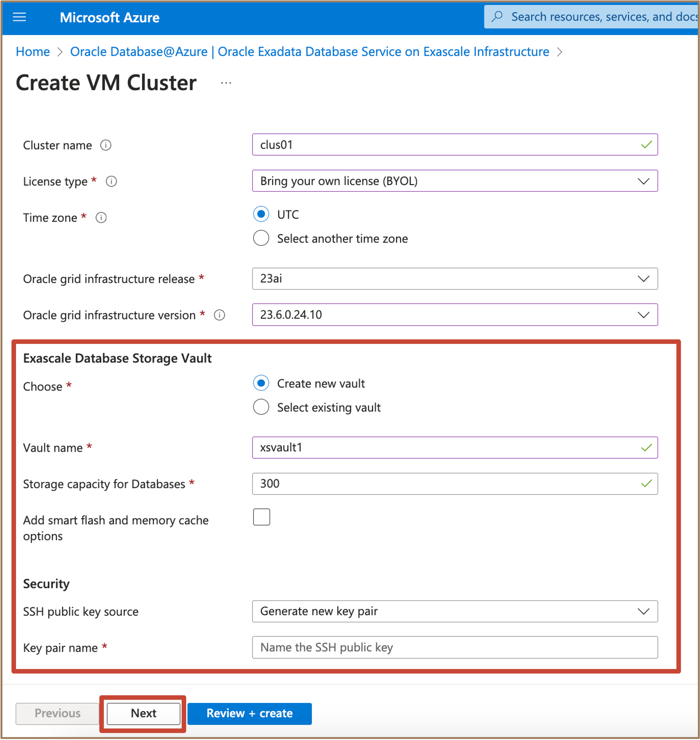Screen dimensions: 700x740
Task: Click the Next button
Action: point(143,713)
